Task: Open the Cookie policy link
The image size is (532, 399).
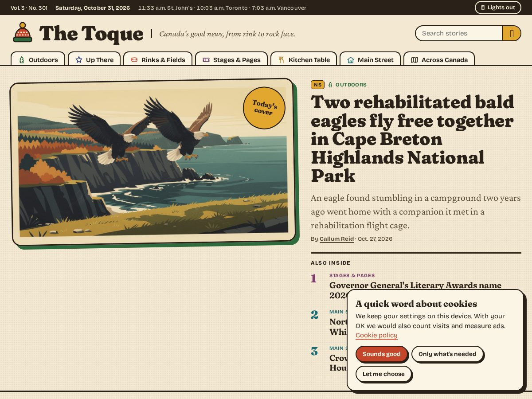Action: click(x=376, y=335)
